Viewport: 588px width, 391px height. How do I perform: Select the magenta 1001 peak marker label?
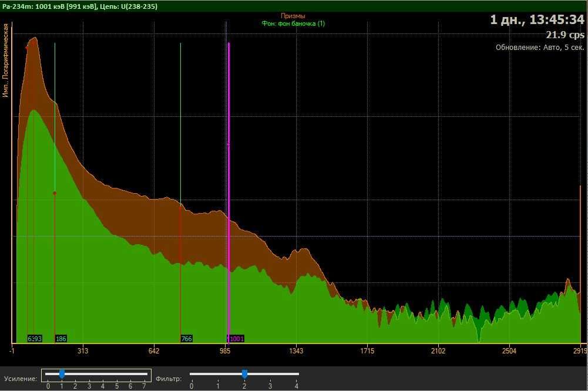[x=237, y=339]
